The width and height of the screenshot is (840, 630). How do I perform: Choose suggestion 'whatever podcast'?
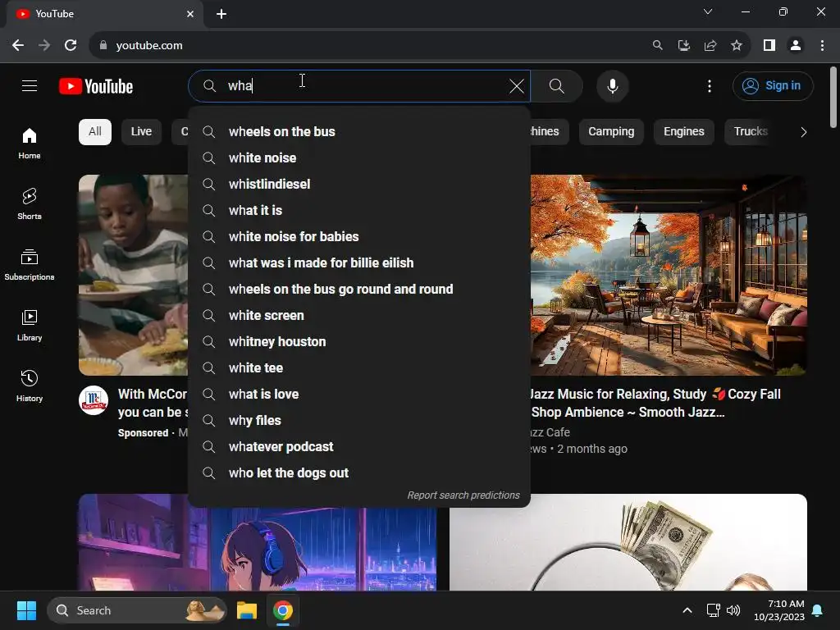coord(359,446)
